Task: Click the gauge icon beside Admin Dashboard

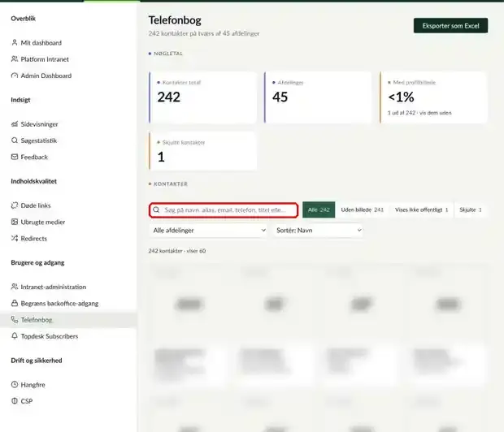Action: 15,76
